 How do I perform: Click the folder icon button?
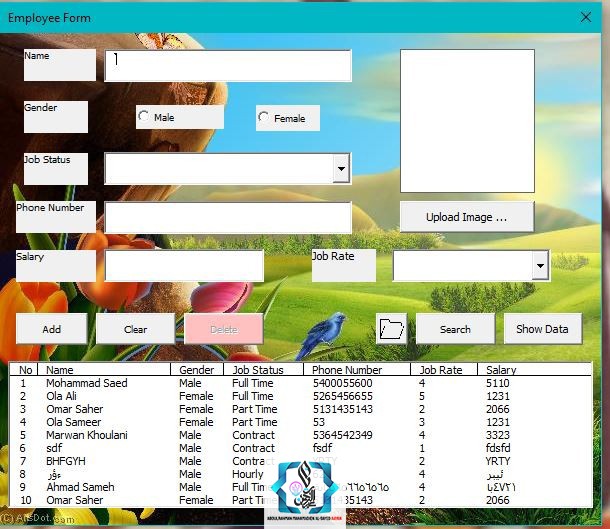pyautogui.click(x=391, y=329)
